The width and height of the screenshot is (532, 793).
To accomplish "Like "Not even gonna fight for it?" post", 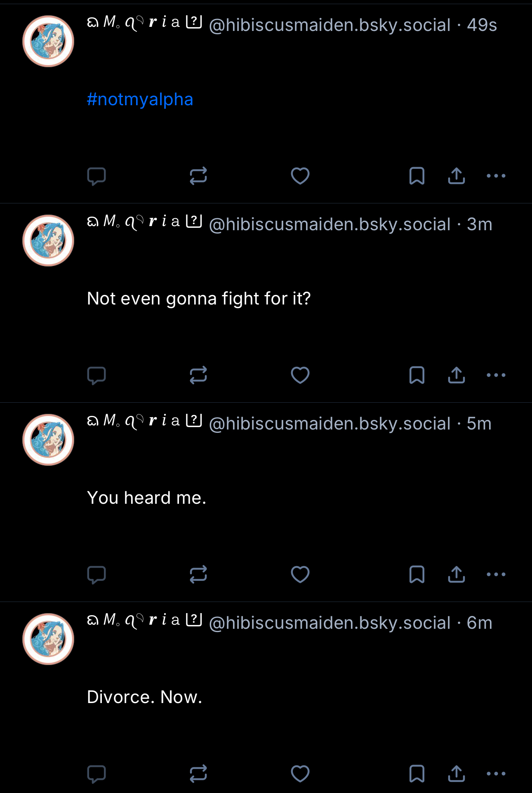I will point(300,375).
